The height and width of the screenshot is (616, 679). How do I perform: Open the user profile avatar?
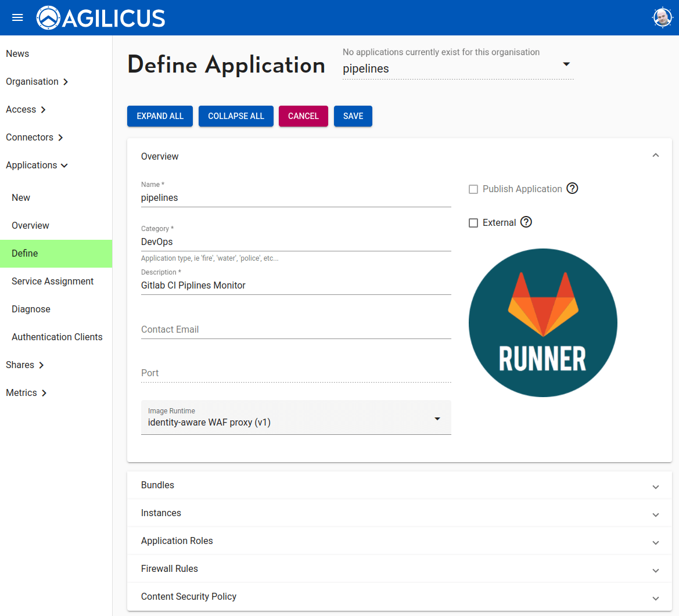tap(662, 17)
